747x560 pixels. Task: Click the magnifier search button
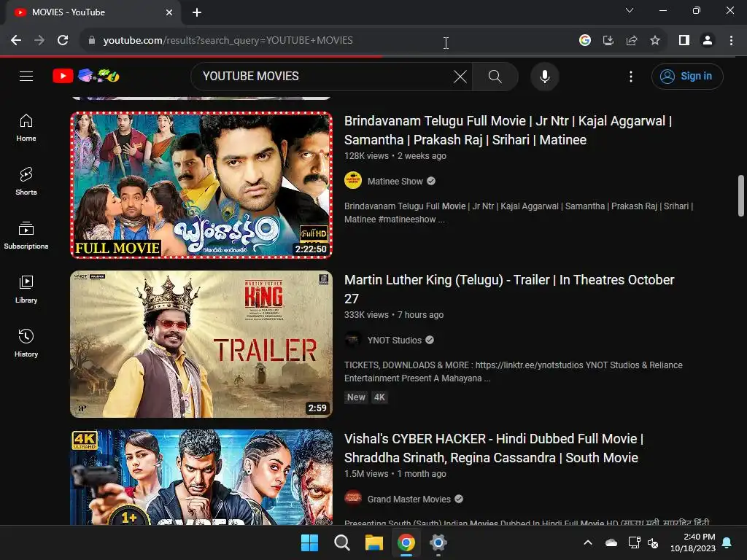coord(495,76)
